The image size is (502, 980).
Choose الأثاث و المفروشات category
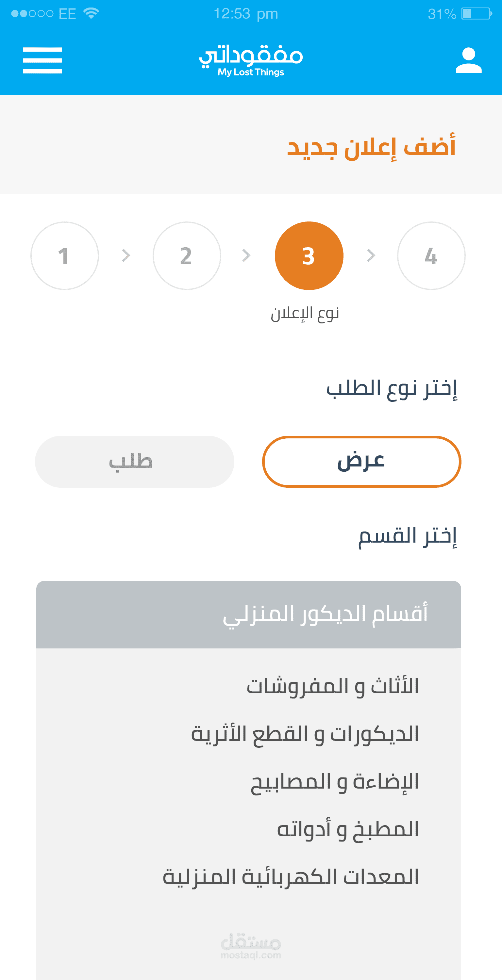point(332,686)
